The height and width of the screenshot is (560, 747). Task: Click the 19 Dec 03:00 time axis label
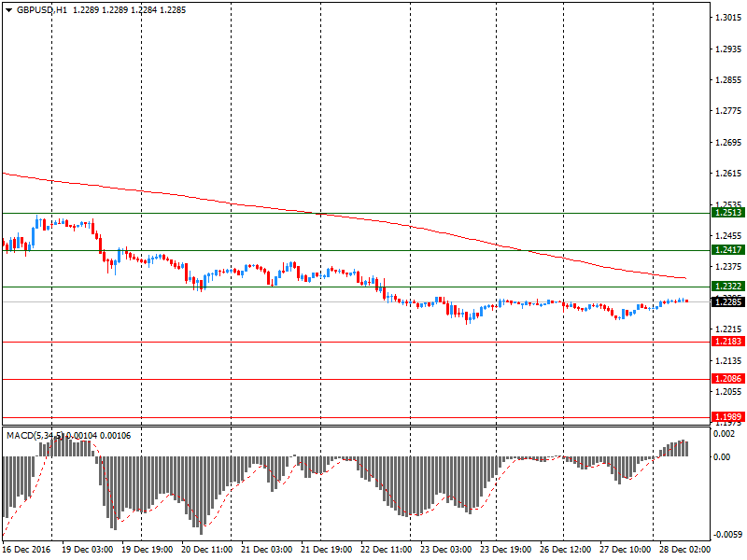click(x=87, y=550)
